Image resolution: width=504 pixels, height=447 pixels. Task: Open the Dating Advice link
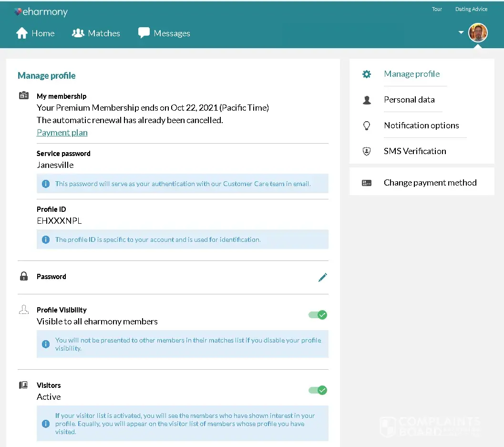pyautogui.click(x=471, y=9)
